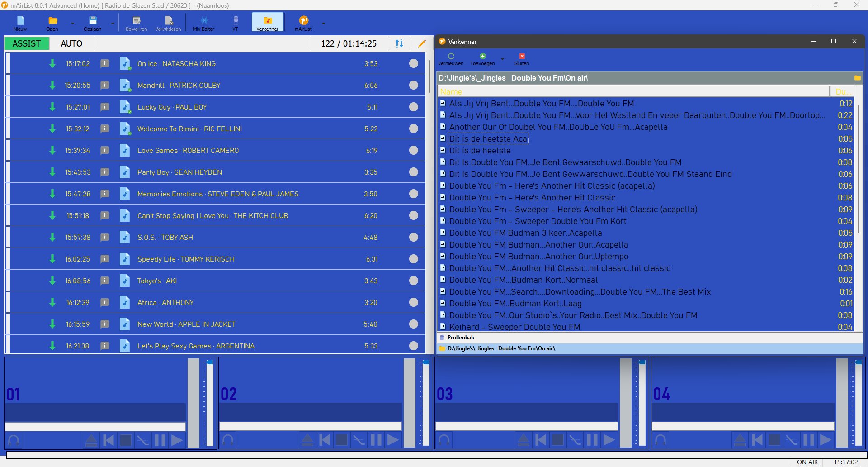
Task: Expand the Opslaan dropdown arrow
Action: tap(113, 23)
